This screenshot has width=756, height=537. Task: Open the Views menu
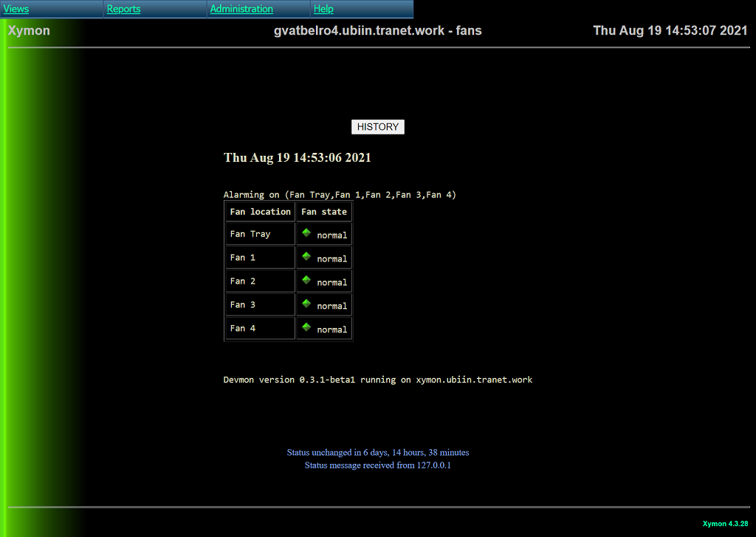(16, 9)
